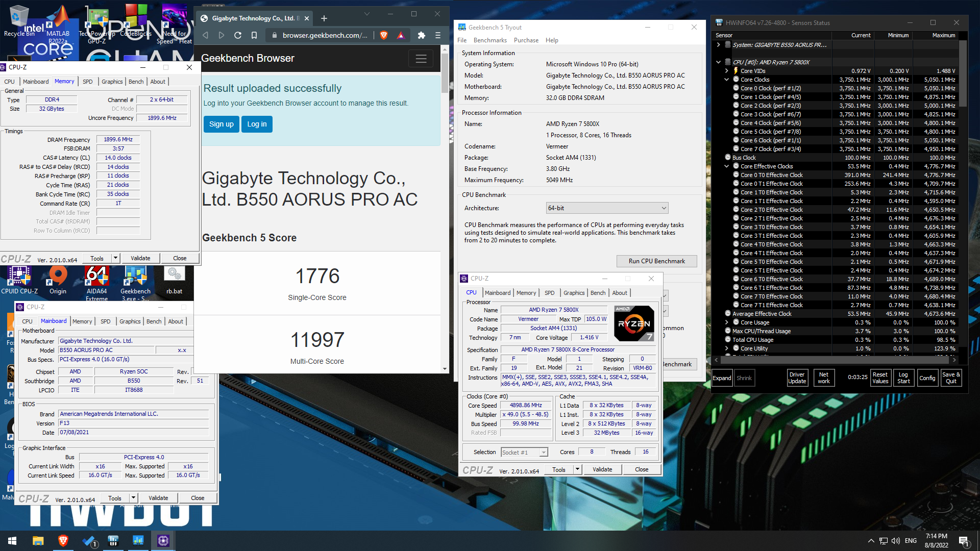The height and width of the screenshot is (551, 980).
Task: Show hidden system tray icons
Action: coord(871,541)
